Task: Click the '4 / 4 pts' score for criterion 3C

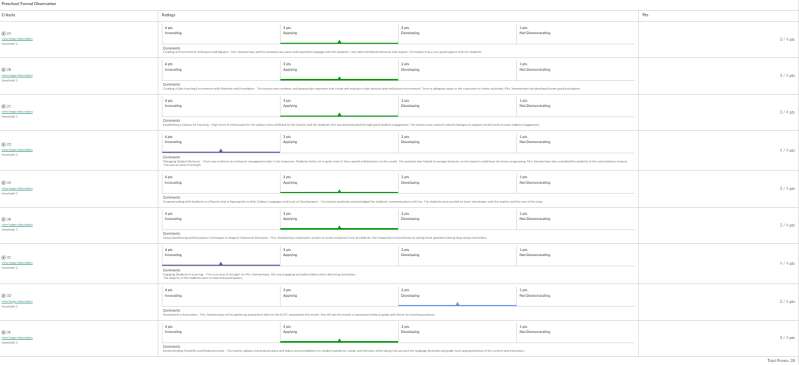Action: [787, 264]
